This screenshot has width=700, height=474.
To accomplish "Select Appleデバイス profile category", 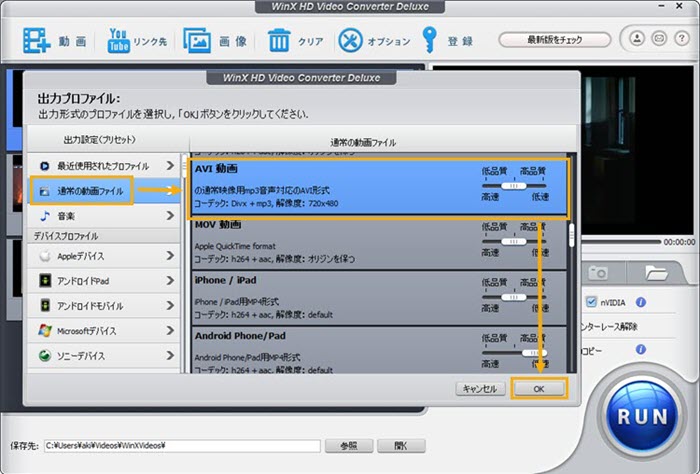I will coord(104,256).
